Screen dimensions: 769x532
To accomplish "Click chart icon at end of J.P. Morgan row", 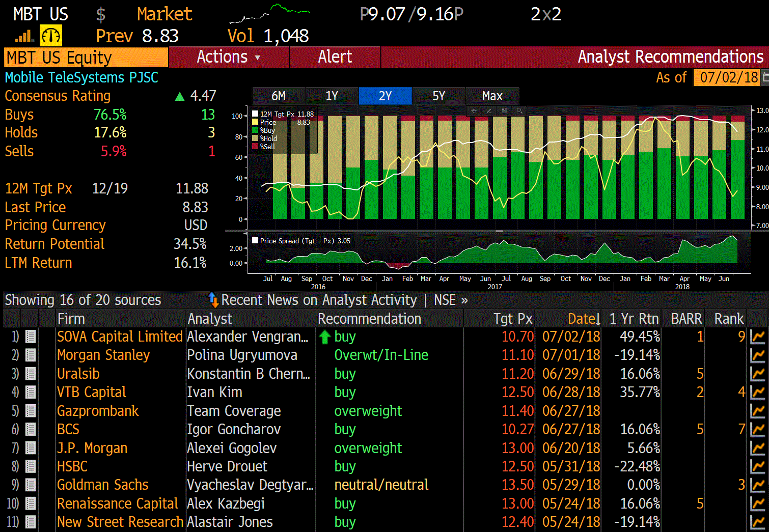I will [758, 448].
